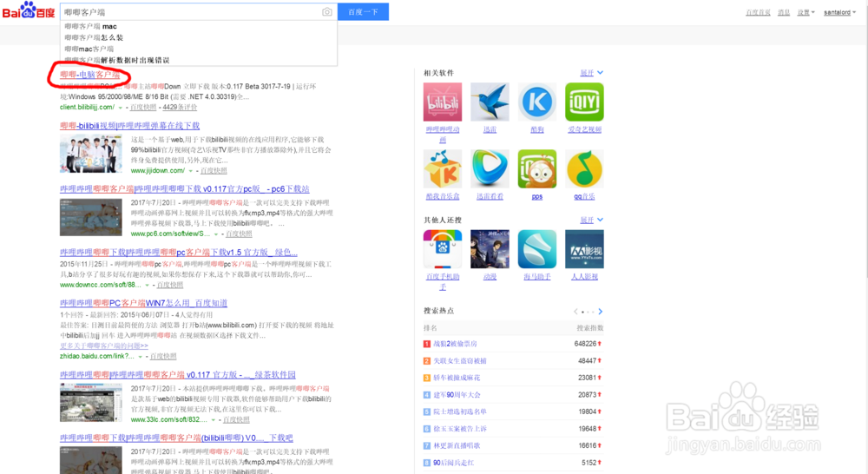Image resolution: width=868 pixels, height=474 pixels.
Task: Click thumbnail of 绿茶软件园 result
Action: [x=91, y=403]
